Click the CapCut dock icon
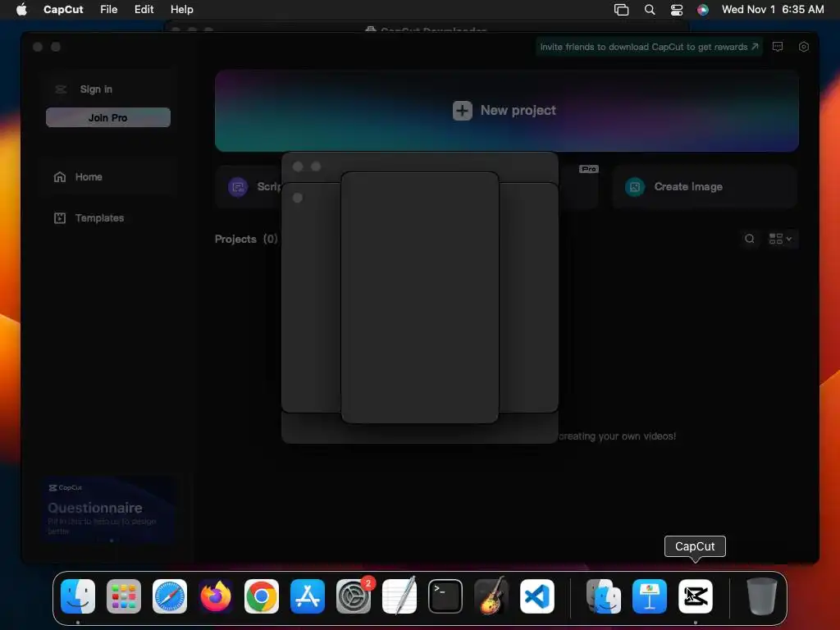The width and height of the screenshot is (840, 630). pyautogui.click(x=696, y=596)
